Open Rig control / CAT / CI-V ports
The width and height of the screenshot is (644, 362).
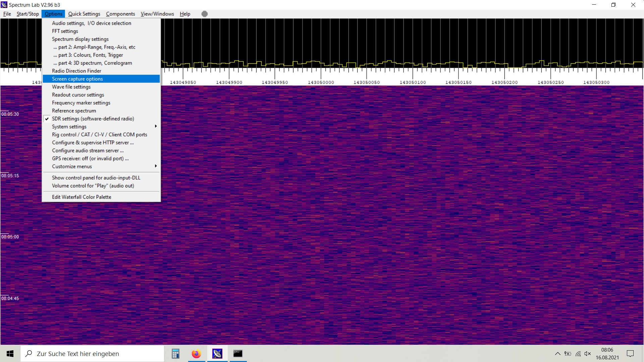coord(101,135)
